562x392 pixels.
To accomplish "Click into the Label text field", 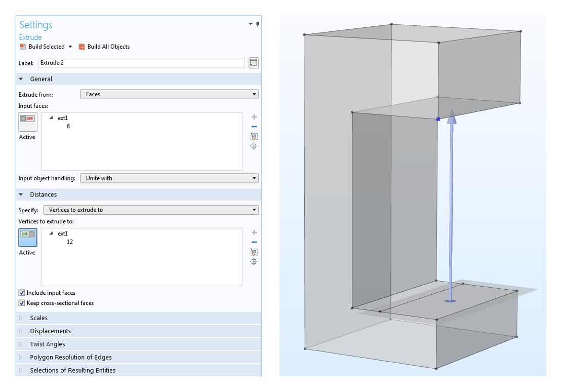I will click(x=141, y=63).
